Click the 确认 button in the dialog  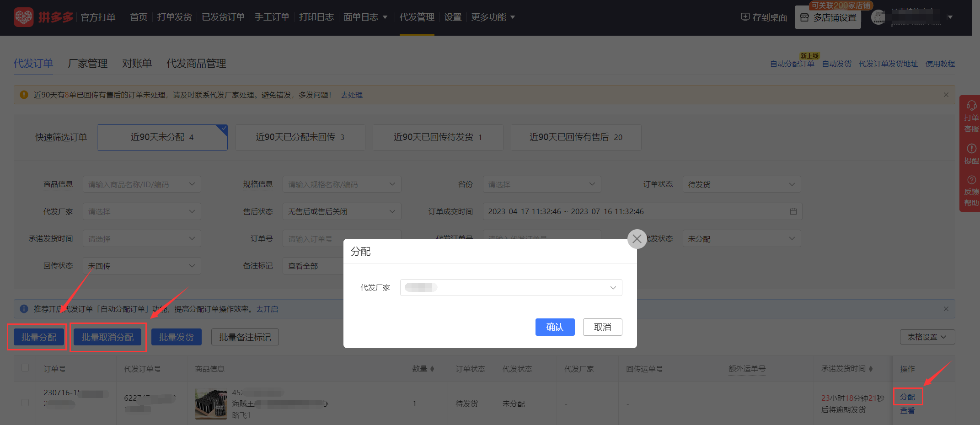555,327
